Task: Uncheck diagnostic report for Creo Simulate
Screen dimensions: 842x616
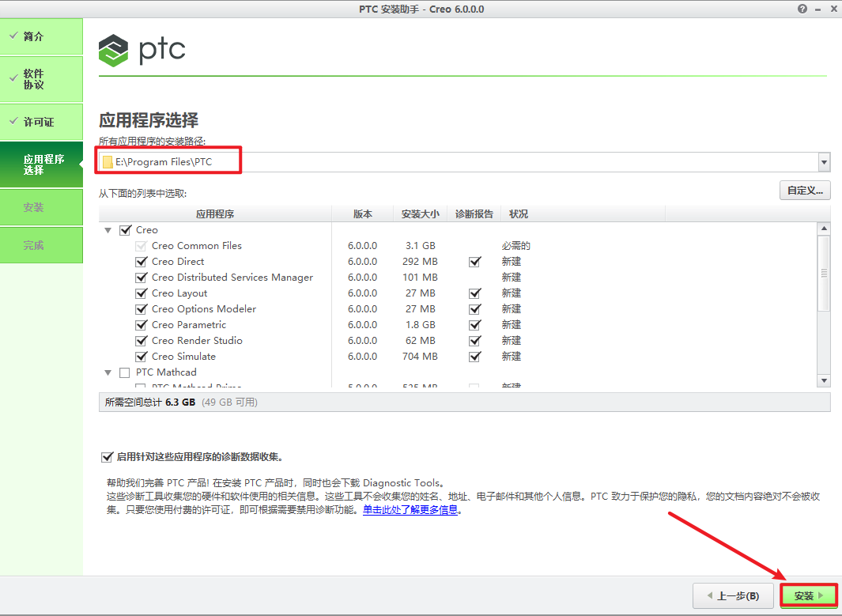Action: click(473, 356)
